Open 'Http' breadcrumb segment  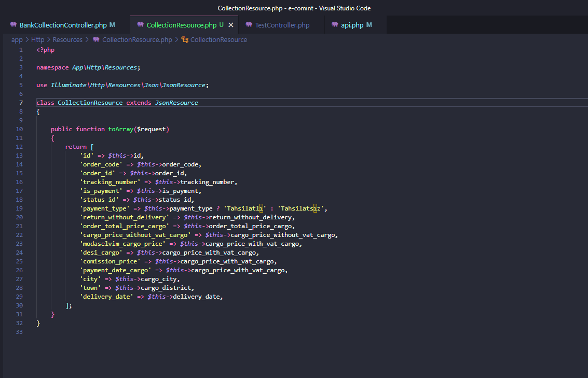[37, 40]
